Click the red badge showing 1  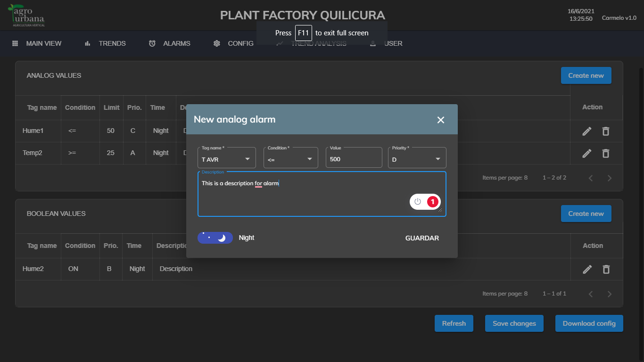pyautogui.click(x=433, y=202)
